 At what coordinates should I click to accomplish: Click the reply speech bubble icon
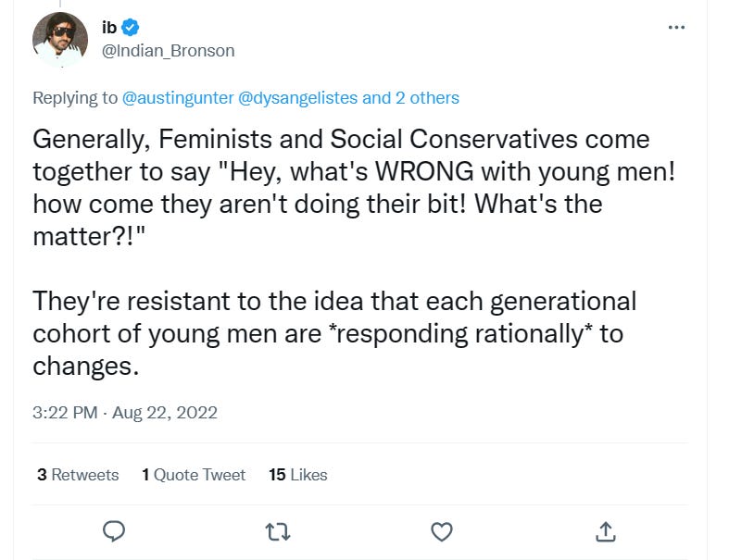click(114, 530)
